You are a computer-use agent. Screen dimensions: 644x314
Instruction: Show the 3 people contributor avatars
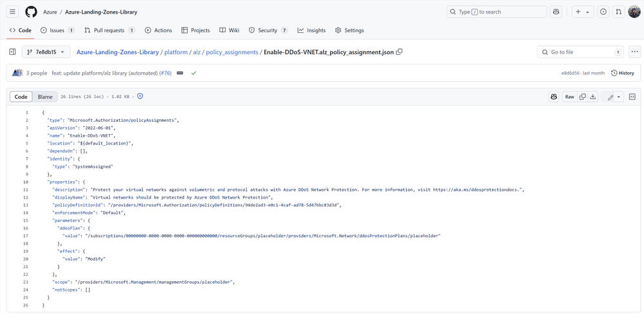tap(17, 73)
